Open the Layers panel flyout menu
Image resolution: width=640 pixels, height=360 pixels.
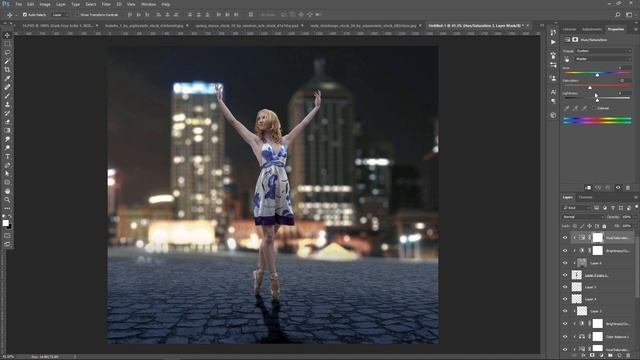pyautogui.click(x=636, y=198)
